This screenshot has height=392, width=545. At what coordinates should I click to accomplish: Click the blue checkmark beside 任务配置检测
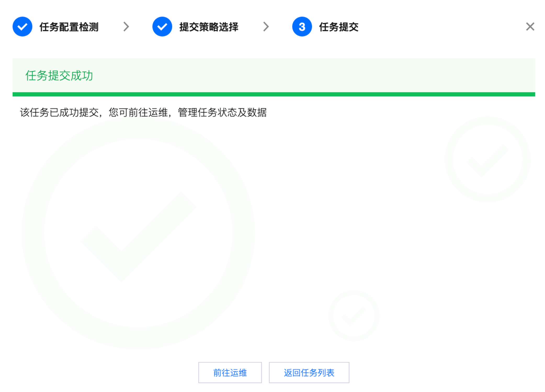(x=22, y=27)
